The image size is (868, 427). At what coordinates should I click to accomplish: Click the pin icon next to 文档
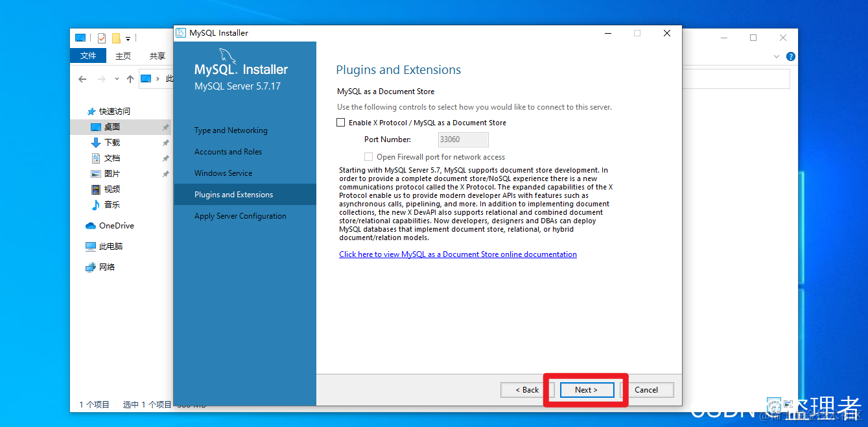[166, 158]
